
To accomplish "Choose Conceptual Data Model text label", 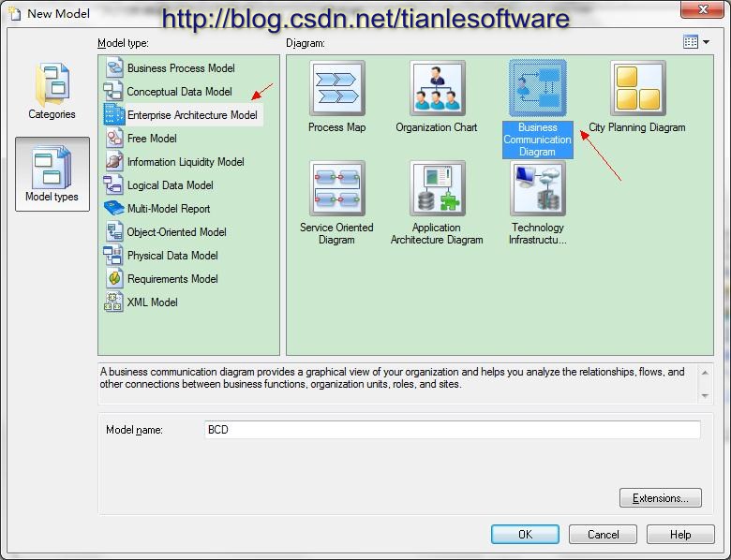I will (180, 92).
